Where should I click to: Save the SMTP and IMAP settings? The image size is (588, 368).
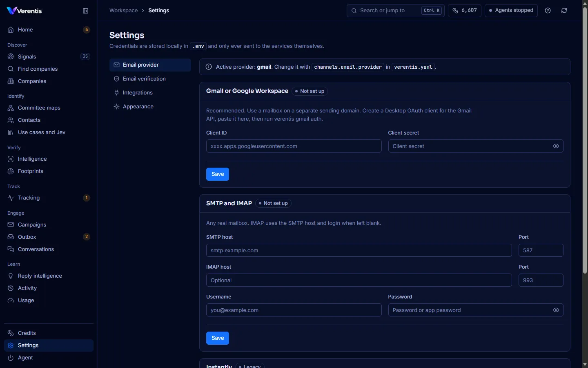point(218,338)
